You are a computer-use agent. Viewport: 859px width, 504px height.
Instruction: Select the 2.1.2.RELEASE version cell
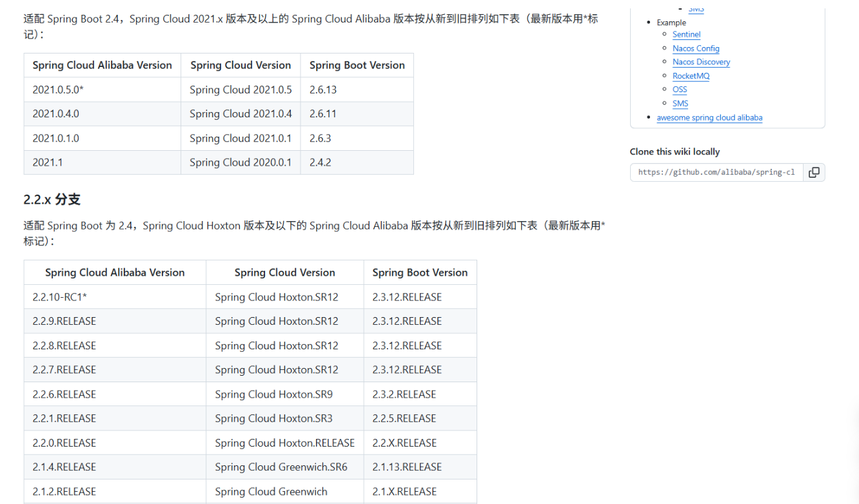pyautogui.click(x=115, y=492)
